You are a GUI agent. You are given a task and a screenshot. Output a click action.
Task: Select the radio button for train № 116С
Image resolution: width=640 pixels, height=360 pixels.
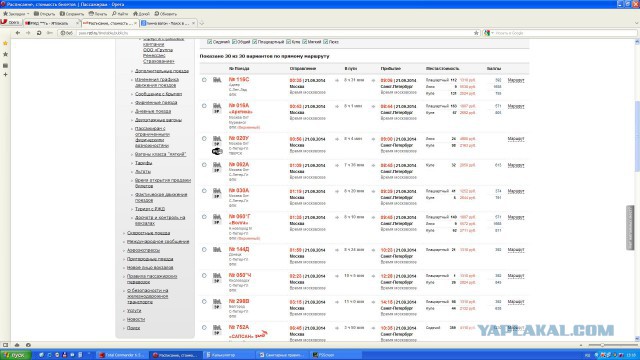[x=204, y=80]
